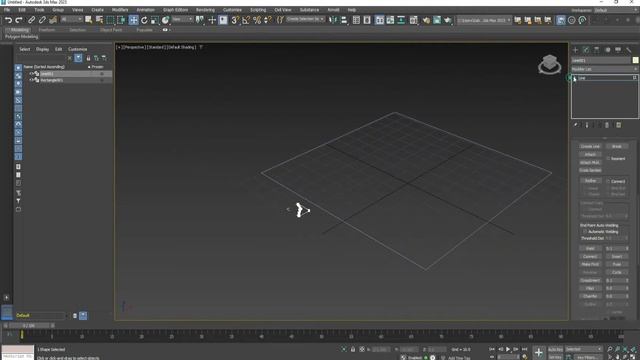The width and height of the screenshot is (640, 360).
Task: Click the object name field Line001
Action: click(x=600, y=60)
